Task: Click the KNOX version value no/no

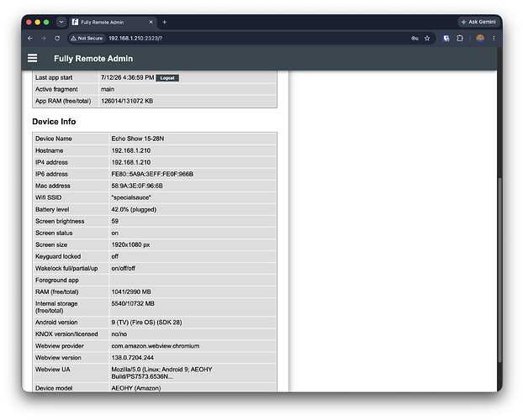Action: pyautogui.click(x=119, y=334)
